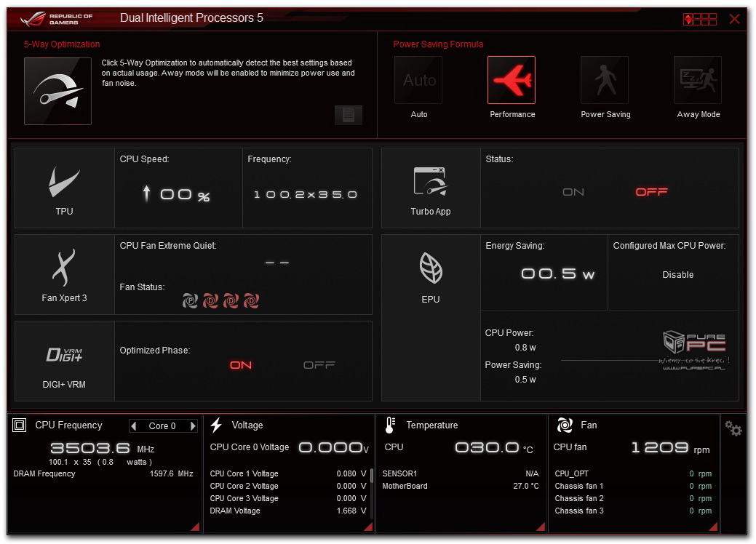Click the Voltage lightning bolt icon
Screen dimensions: 756x544
(x=217, y=425)
